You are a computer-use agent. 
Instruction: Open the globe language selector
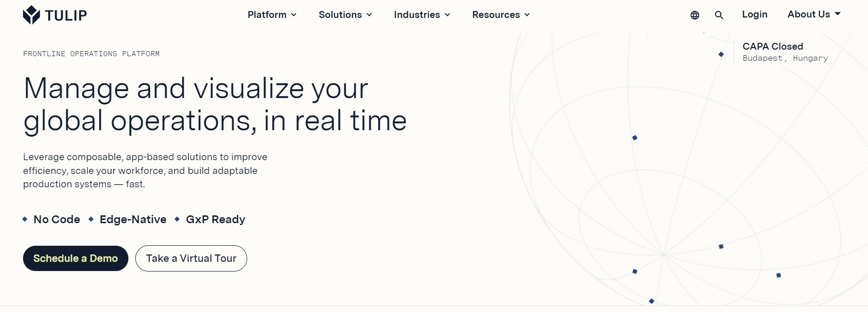(694, 15)
